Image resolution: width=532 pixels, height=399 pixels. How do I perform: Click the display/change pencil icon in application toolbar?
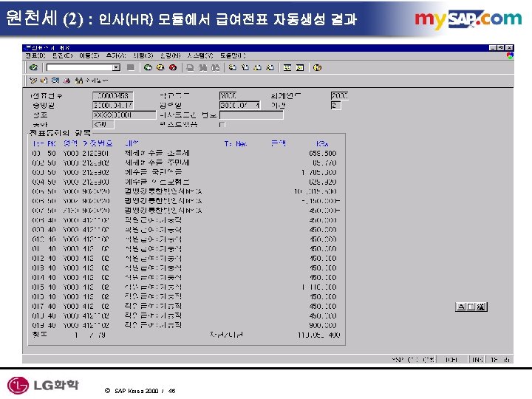(33, 81)
